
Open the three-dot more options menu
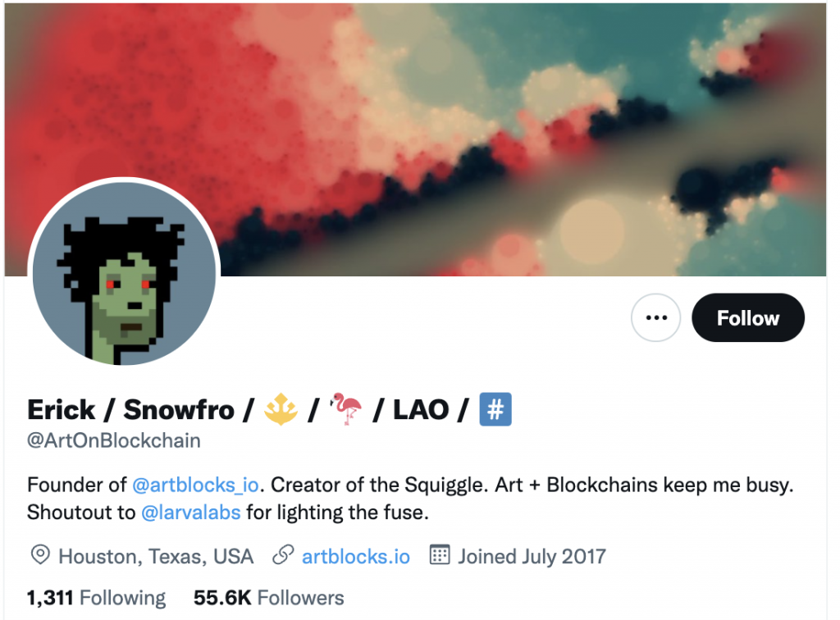pyautogui.click(x=655, y=317)
